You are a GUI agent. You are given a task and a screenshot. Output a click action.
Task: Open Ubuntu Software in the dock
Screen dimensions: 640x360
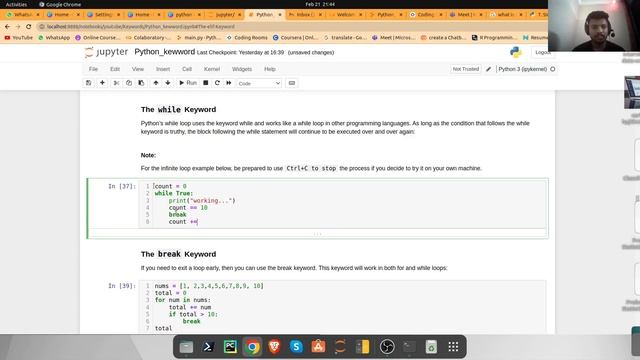pyautogui.click(x=318, y=347)
